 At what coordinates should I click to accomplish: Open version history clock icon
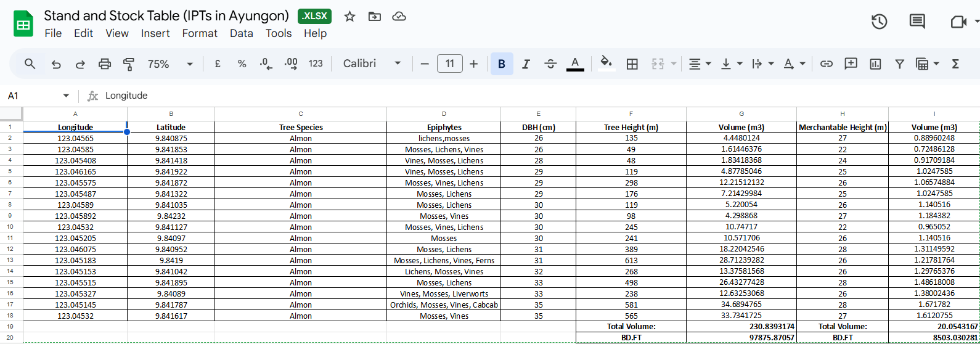tap(879, 22)
